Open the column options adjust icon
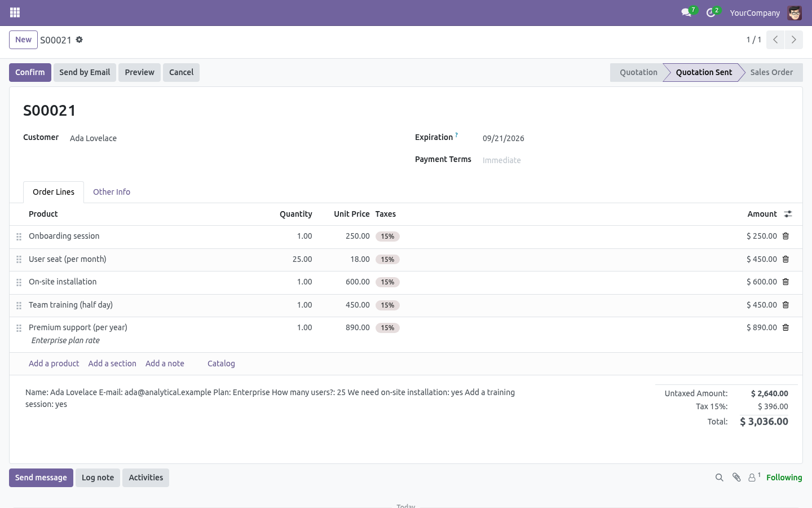 pyautogui.click(x=788, y=214)
